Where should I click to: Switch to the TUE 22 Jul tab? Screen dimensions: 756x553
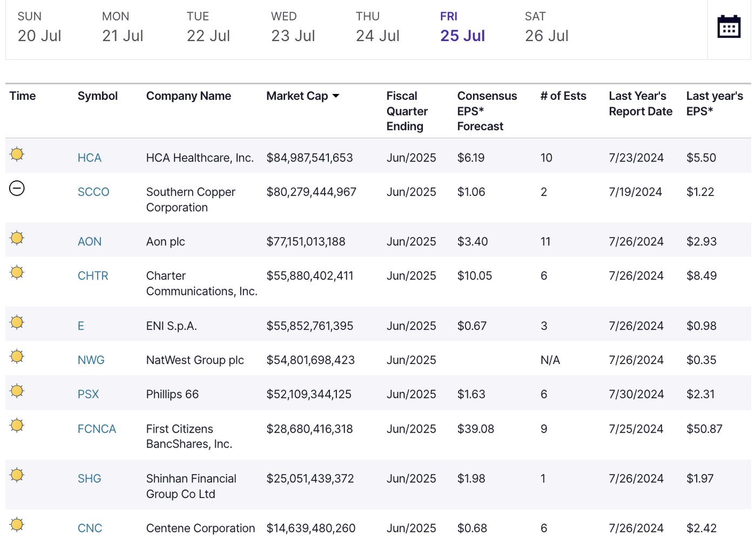click(x=208, y=27)
